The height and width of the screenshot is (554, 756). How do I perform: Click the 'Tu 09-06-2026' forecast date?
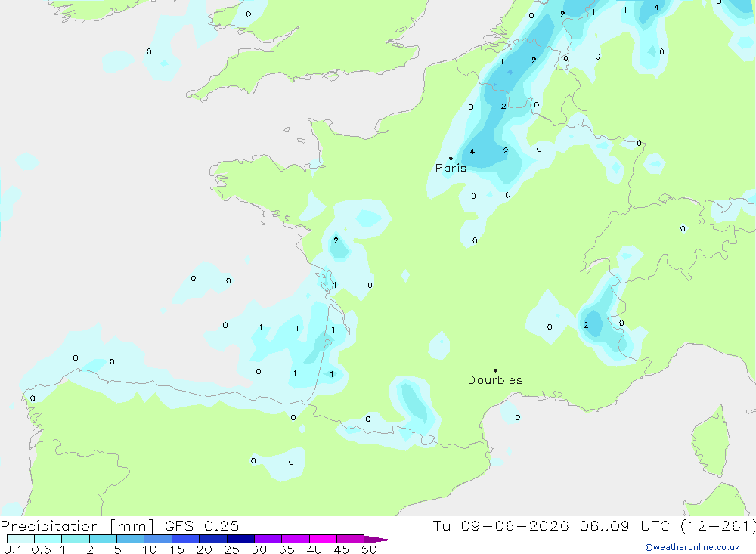pyautogui.click(x=501, y=526)
